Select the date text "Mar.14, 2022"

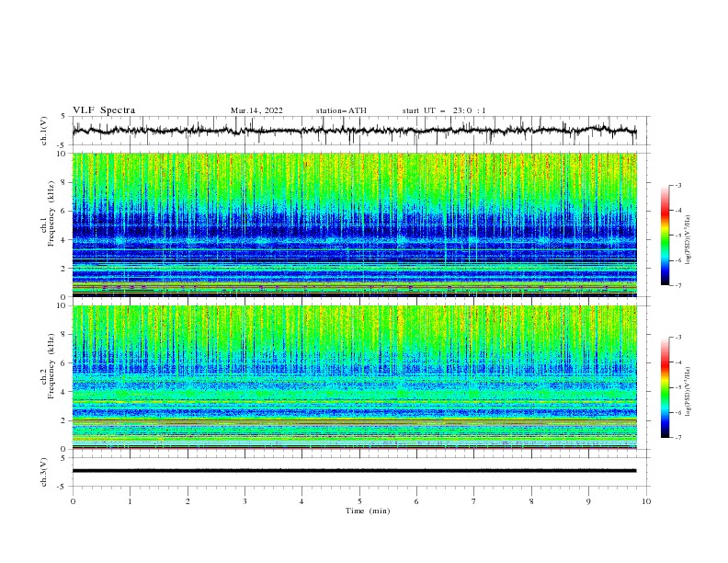pos(256,110)
